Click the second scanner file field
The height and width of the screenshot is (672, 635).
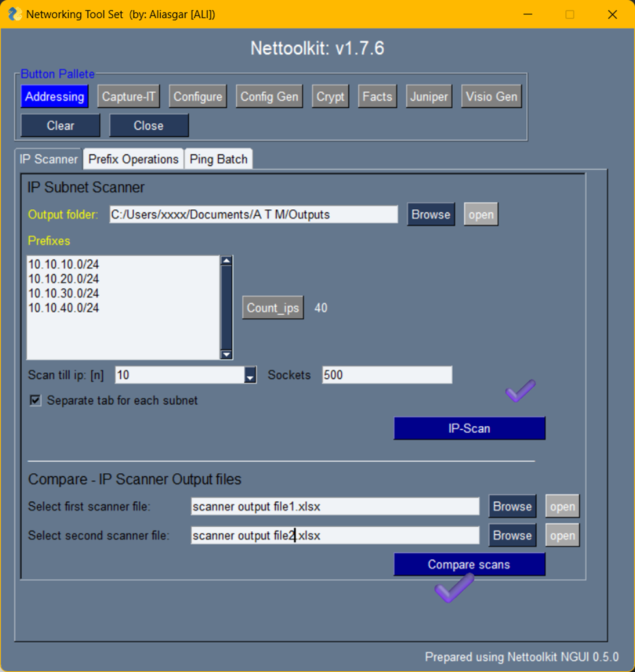335,536
